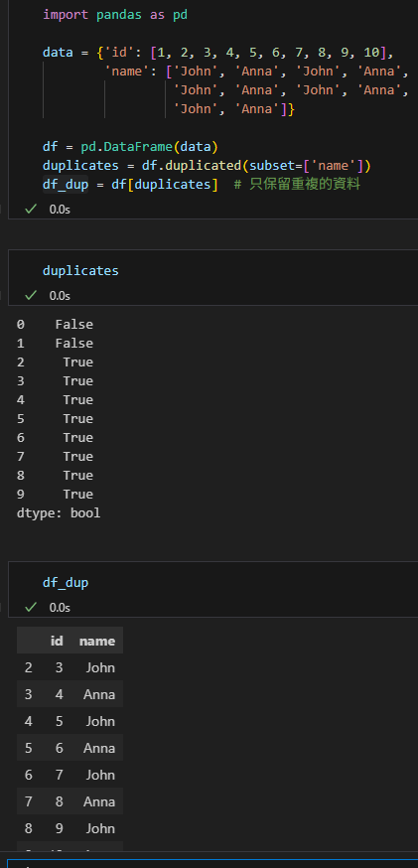
Task: Place cursor on 'import pandas as pd' line
Action: 115,15
